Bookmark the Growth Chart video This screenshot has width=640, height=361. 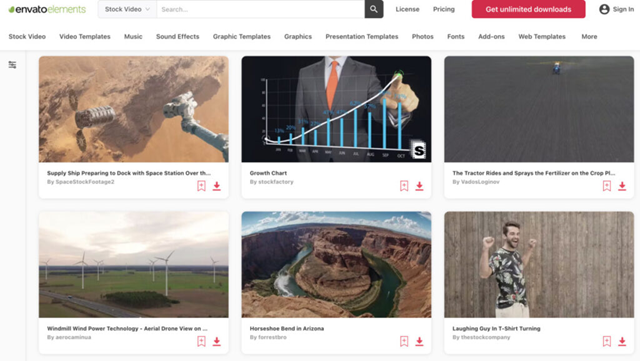[404, 186]
